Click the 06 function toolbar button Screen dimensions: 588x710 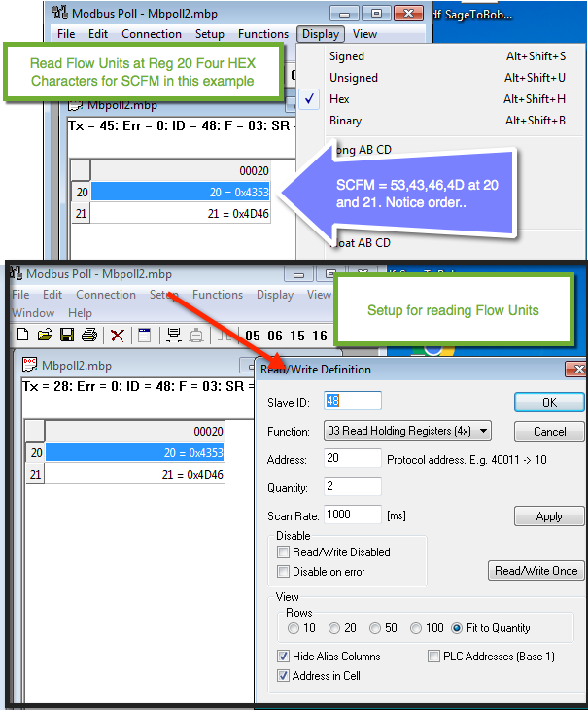click(274, 336)
